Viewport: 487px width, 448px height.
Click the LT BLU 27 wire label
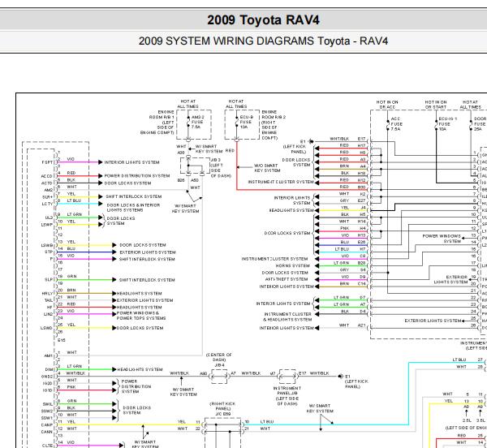(468, 360)
